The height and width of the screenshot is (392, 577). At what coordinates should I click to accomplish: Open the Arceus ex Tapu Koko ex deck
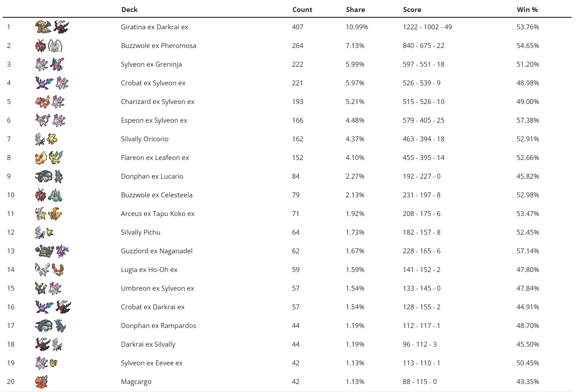click(x=157, y=214)
